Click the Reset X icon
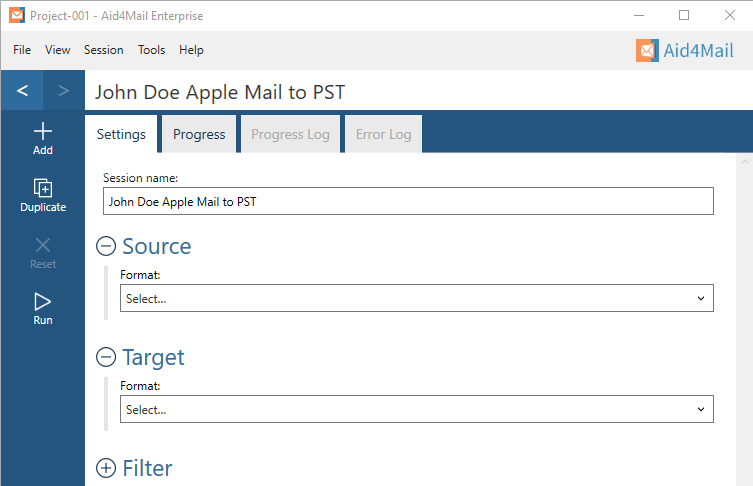This screenshot has width=753, height=486. (x=43, y=245)
